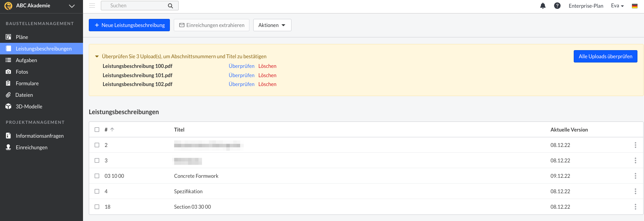Open the Eva user menu

(617, 6)
